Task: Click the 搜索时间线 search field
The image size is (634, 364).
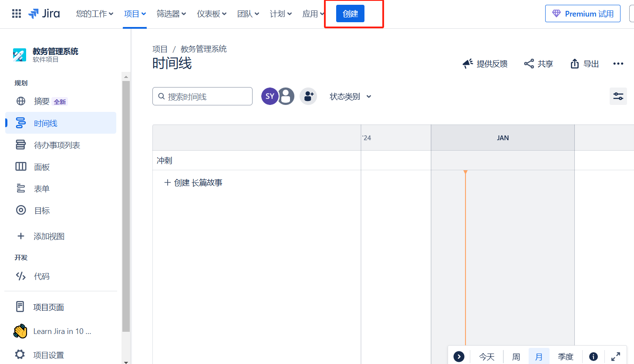Action: (202, 96)
